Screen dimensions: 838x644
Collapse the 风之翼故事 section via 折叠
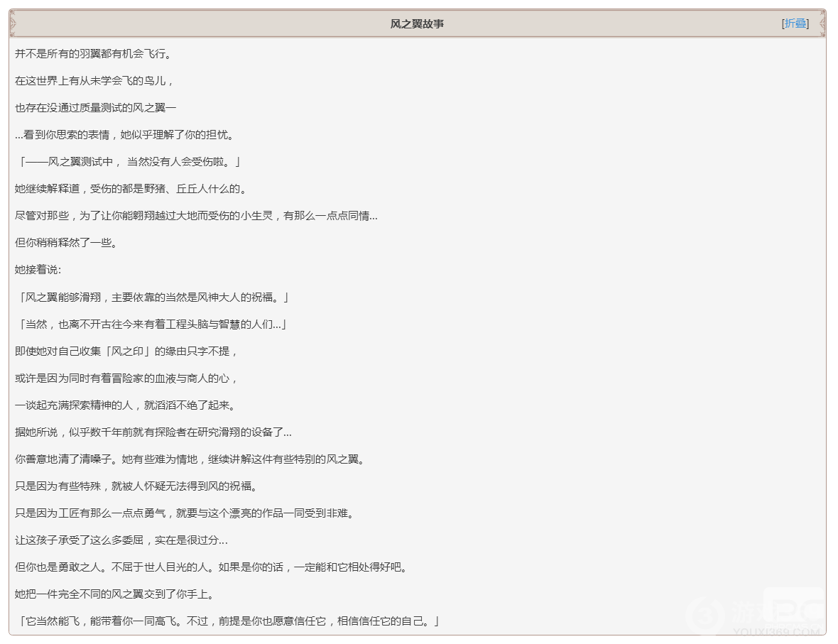point(795,23)
